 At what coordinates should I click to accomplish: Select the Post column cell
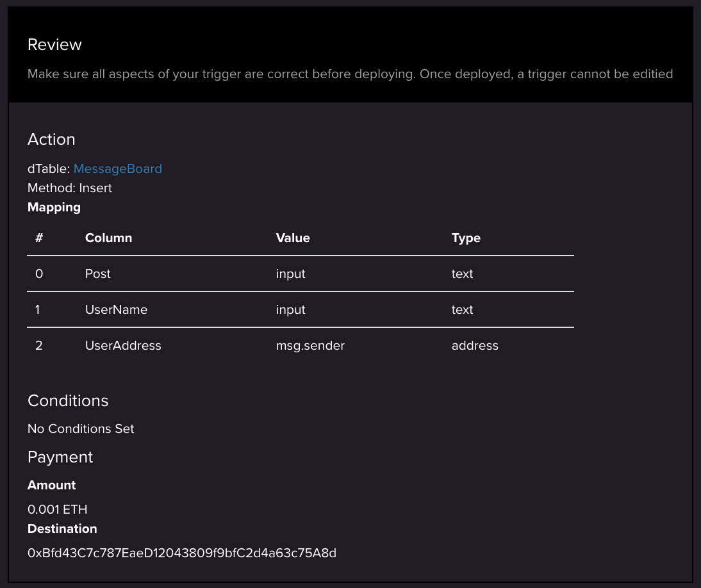[98, 274]
